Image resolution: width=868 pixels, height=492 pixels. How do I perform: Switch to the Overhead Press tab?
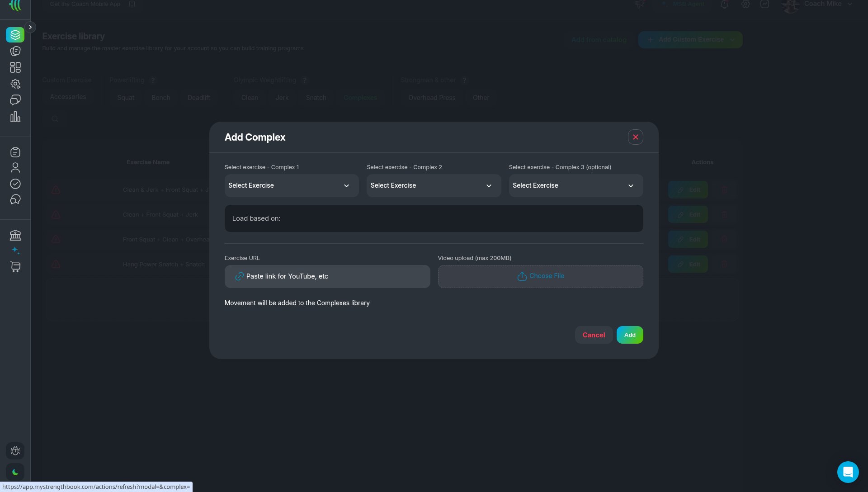432,98
